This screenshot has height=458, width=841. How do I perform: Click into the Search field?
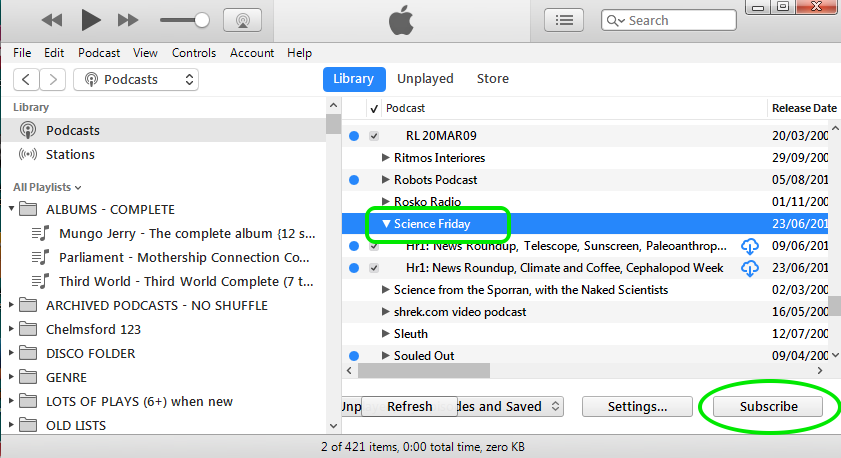668,20
